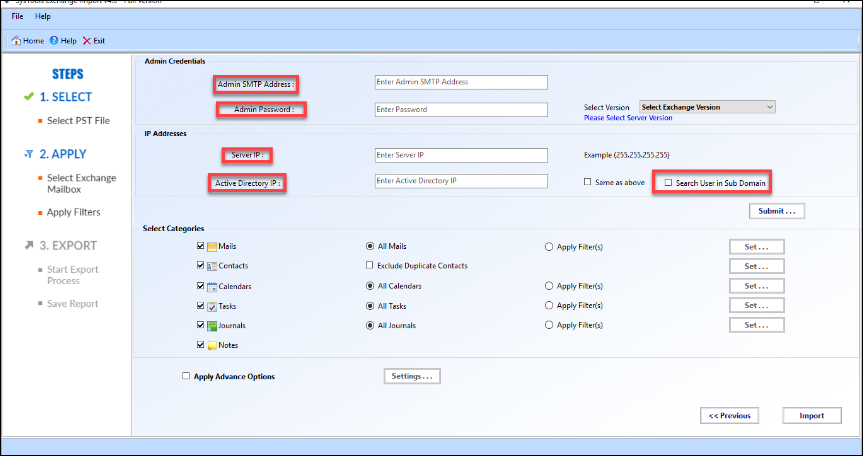Click the Server IP input field
863x456 pixels.
pos(461,155)
